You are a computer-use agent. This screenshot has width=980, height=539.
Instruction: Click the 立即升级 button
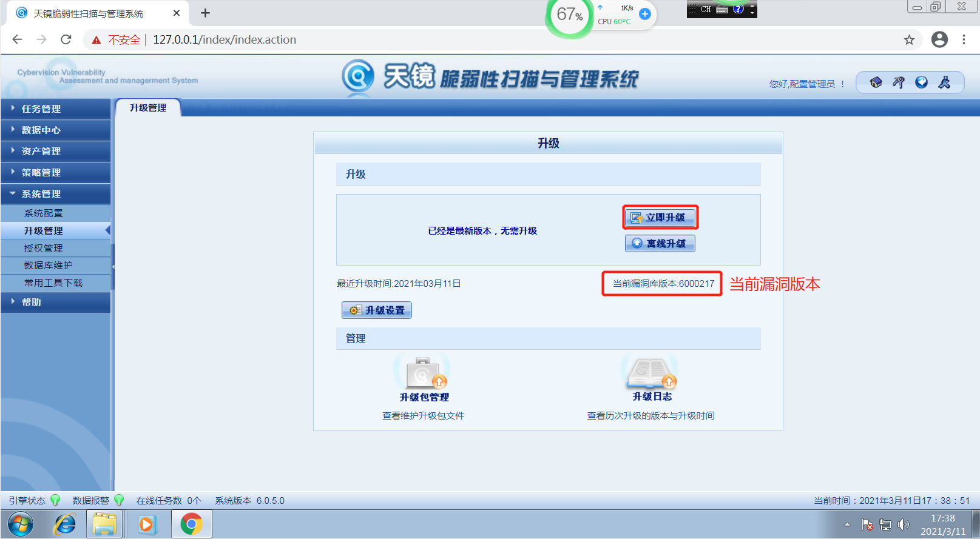point(660,218)
